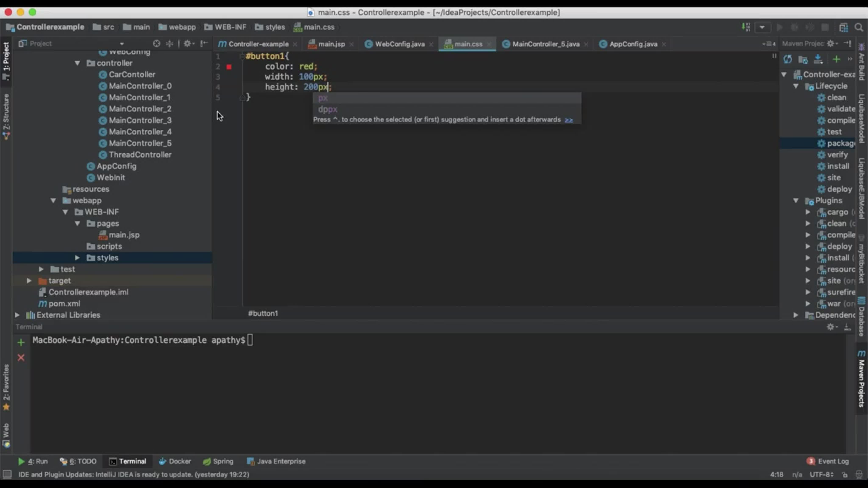The width and height of the screenshot is (868, 488).
Task: Open a new terminal session with green plus
Action: pos(21,342)
